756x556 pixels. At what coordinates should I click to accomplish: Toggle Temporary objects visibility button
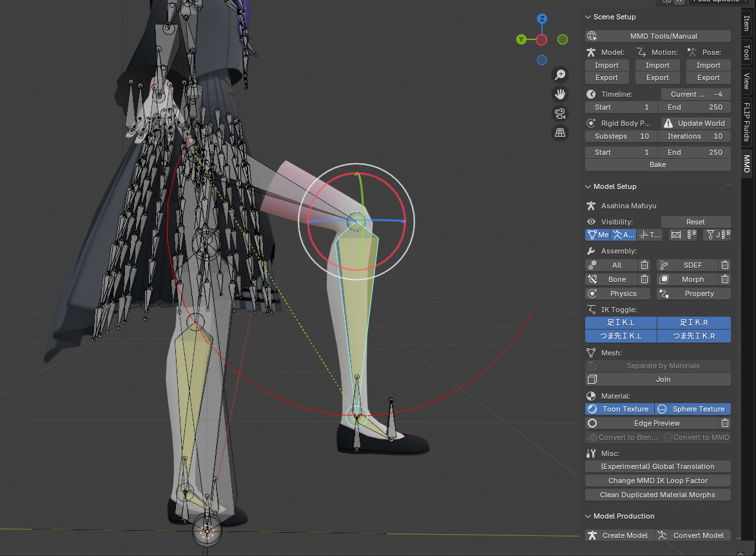click(650, 235)
